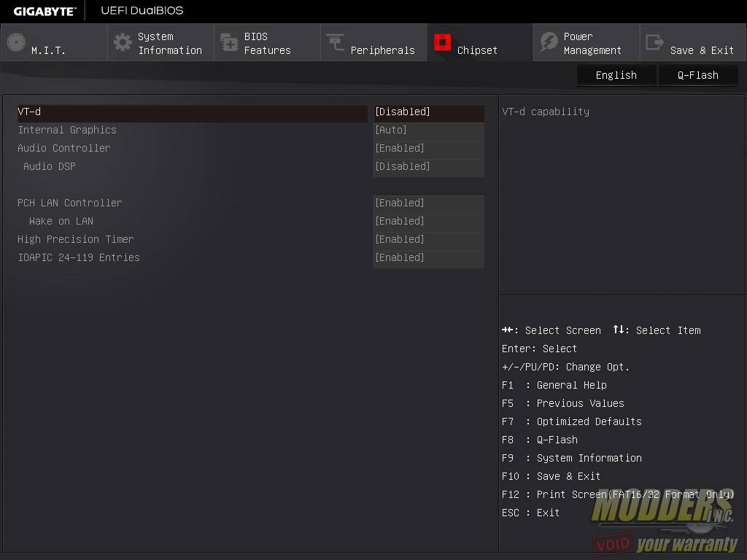Open the Peripherals tab
Viewport: 747px width, 560px height.
[373, 42]
